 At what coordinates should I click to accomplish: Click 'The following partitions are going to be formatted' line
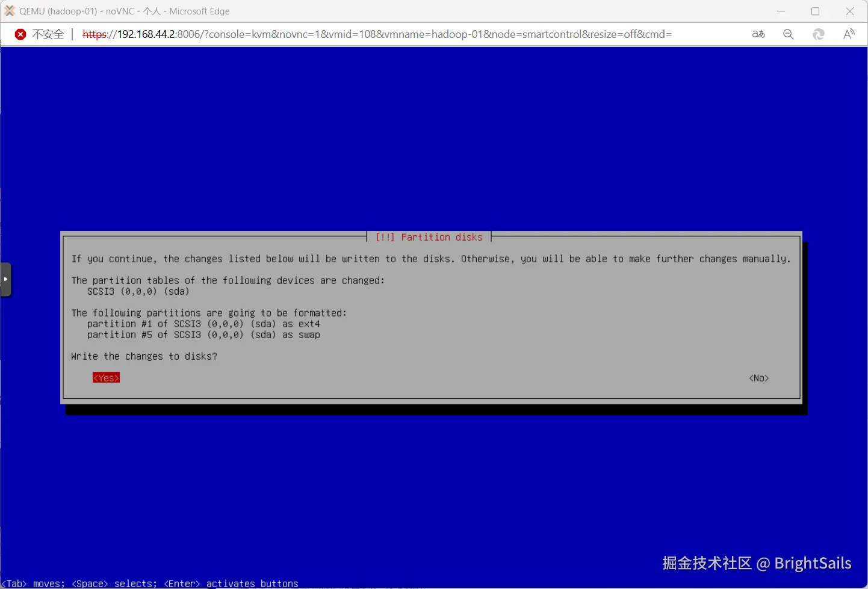click(x=209, y=313)
